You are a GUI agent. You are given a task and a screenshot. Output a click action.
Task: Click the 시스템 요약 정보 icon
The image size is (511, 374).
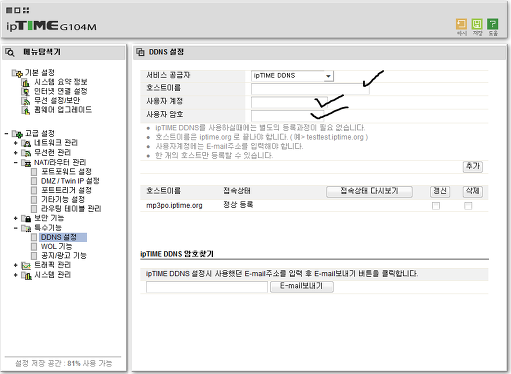click(x=26, y=82)
